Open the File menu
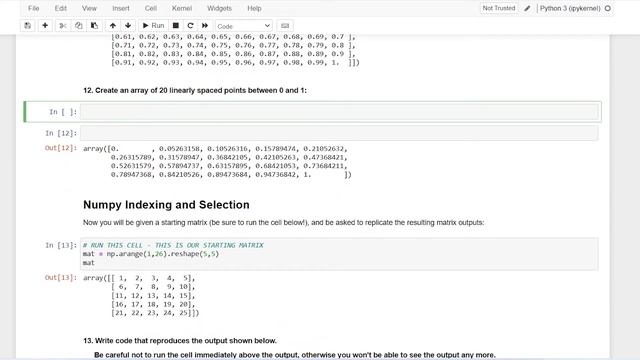The height and width of the screenshot is (360, 640). 33,8
